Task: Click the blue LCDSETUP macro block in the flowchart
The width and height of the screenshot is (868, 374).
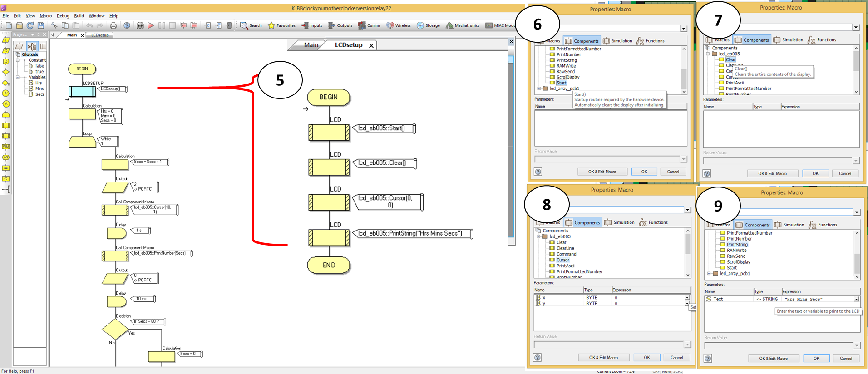Action: (82, 91)
